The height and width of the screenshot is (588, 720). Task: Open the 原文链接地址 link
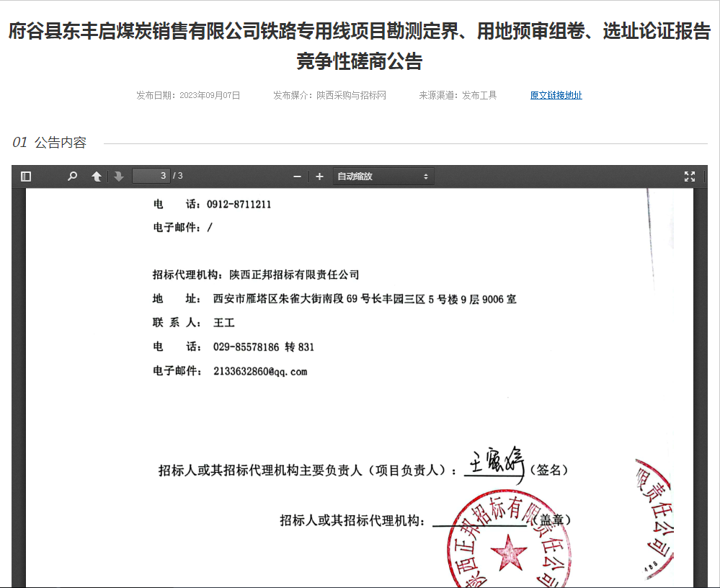[556, 95]
